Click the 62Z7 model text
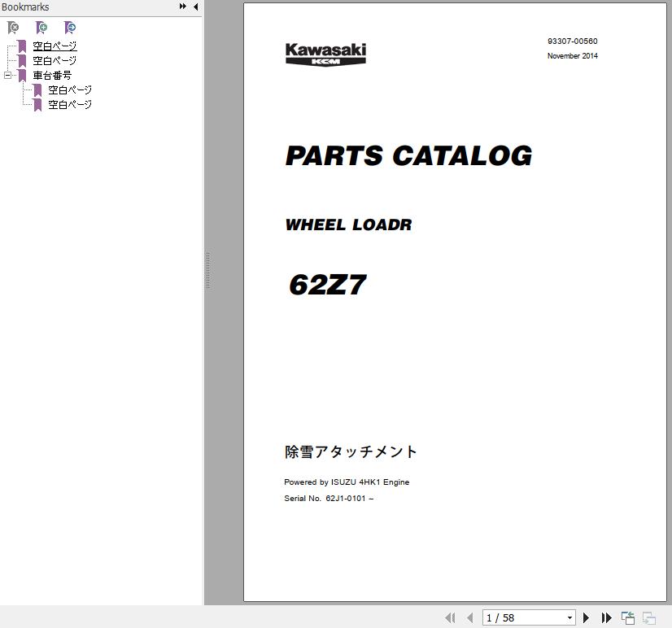 pyautogui.click(x=328, y=284)
